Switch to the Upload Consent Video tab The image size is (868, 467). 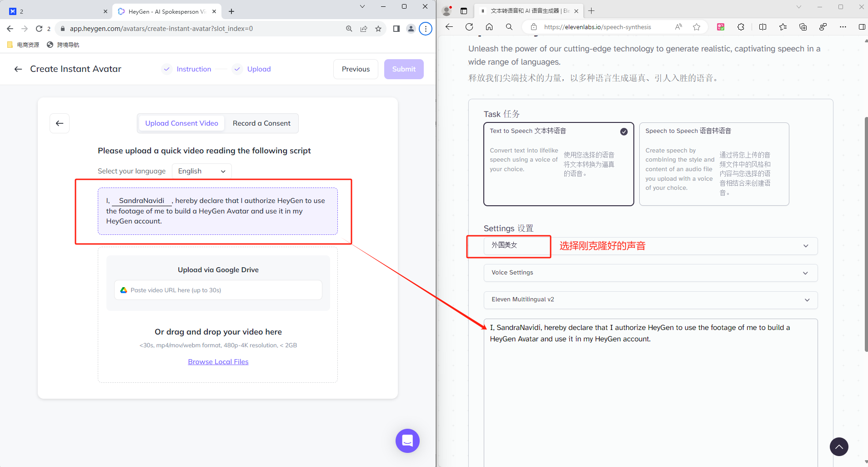tap(181, 123)
